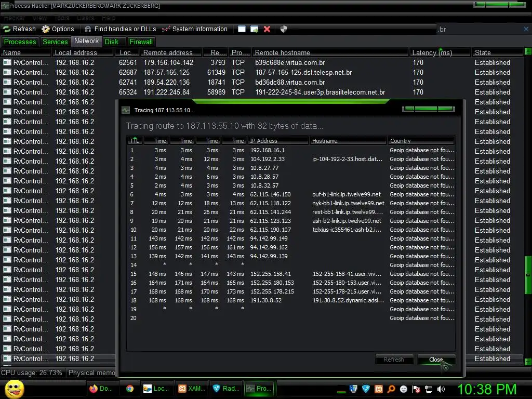This screenshot has height=399, width=532.
Task: Click the network tray icon with red X
Action: coord(416,389)
